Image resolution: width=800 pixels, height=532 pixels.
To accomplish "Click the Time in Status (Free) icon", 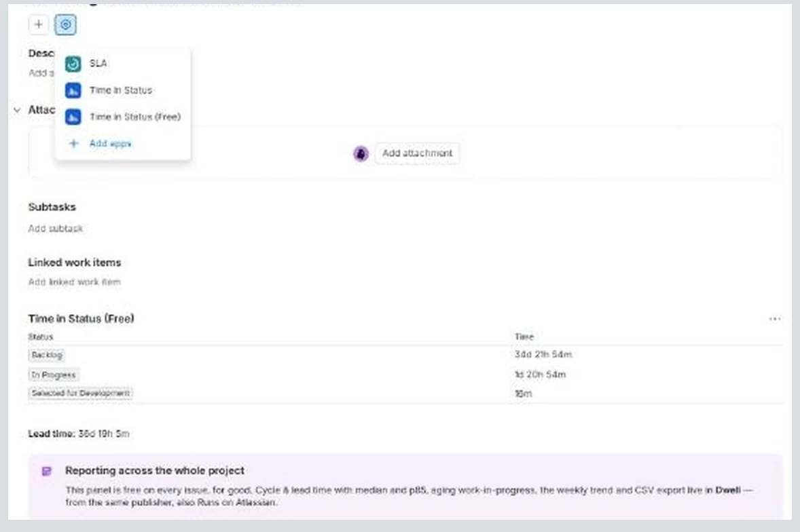I will tap(73, 117).
